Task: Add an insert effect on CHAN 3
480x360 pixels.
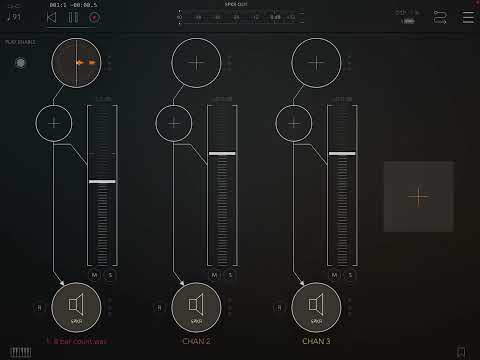Action: click(294, 123)
